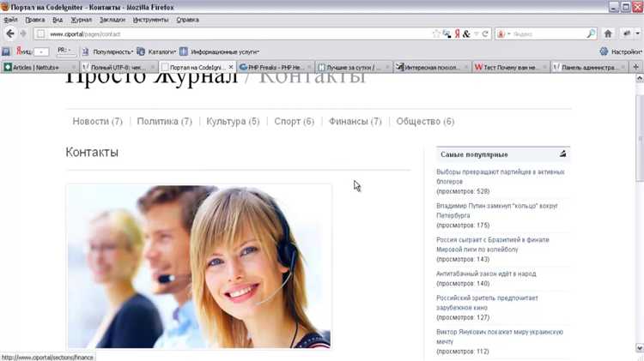644x361 pixels.
Task: Open the Новости (7) section
Action: point(97,122)
